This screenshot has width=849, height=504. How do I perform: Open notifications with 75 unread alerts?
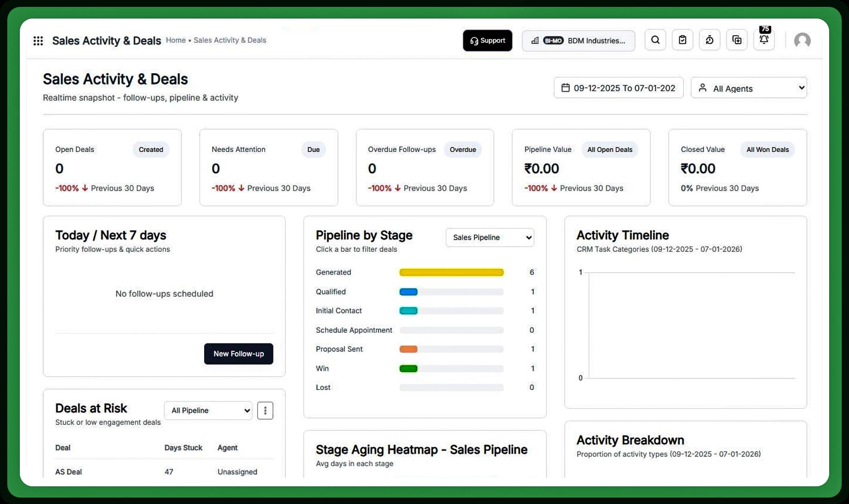point(764,40)
